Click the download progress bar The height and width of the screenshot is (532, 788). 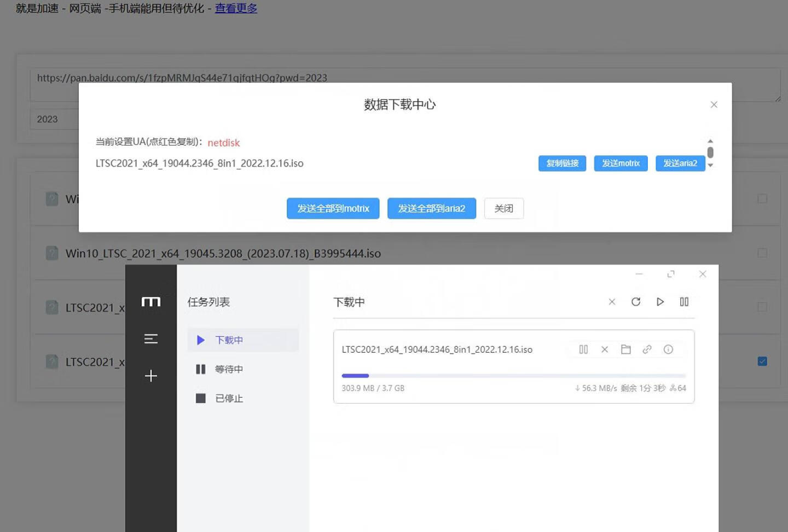click(x=513, y=376)
